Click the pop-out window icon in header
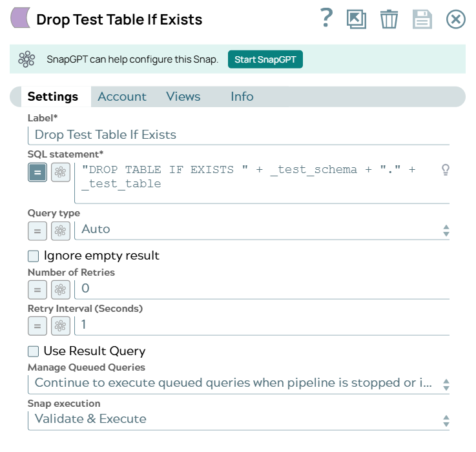The height and width of the screenshot is (452, 476). click(x=357, y=19)
